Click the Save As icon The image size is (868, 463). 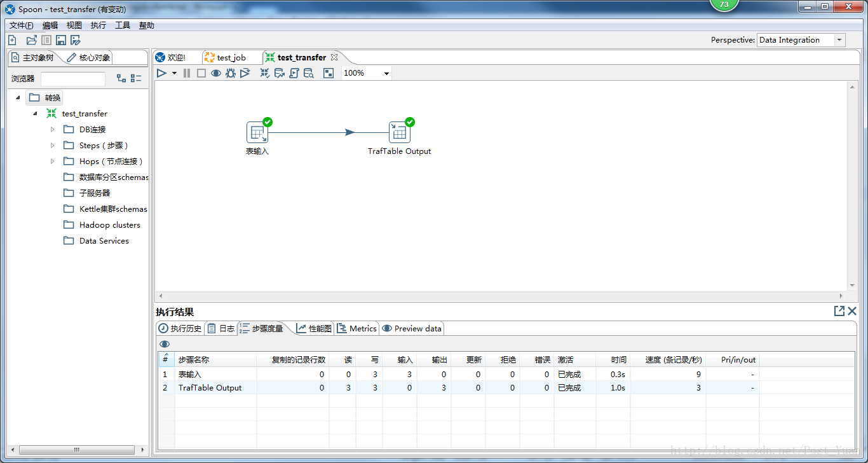(x=76, y=40)
